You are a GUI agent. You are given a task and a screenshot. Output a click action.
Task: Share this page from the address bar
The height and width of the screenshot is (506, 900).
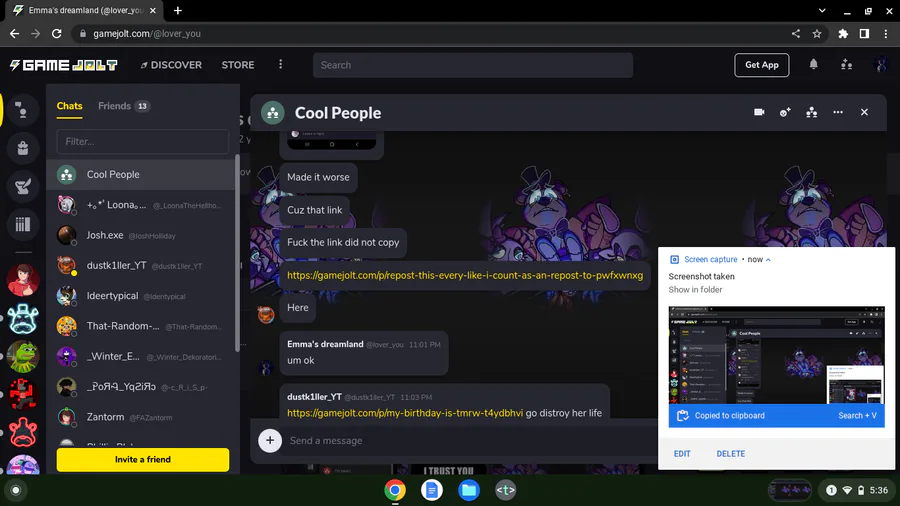tap(796, 34)
